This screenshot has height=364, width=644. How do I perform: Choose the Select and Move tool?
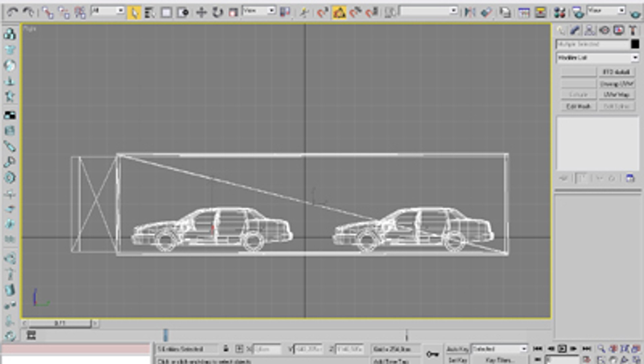[x=201, y=13]
